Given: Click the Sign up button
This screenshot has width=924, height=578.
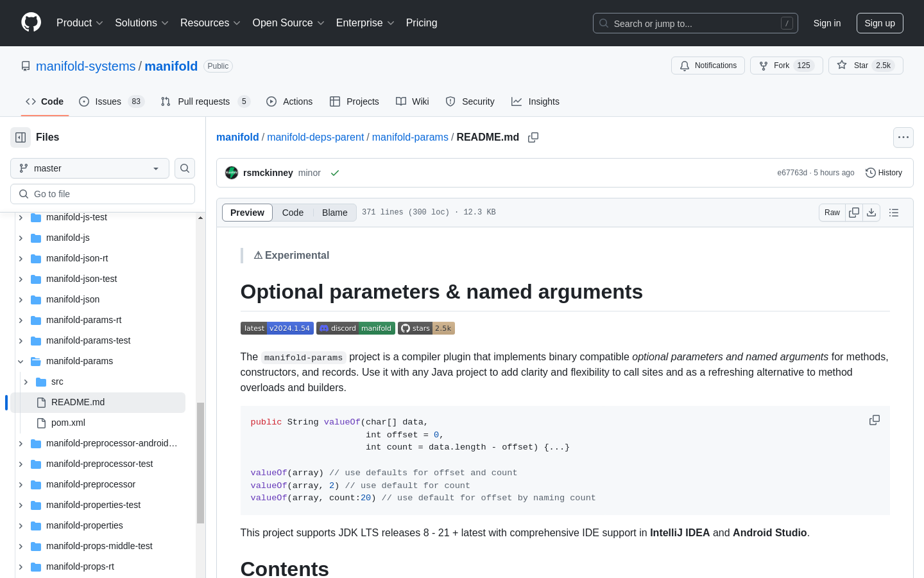Looking at the screenshot, I should [x=880, y=23].
